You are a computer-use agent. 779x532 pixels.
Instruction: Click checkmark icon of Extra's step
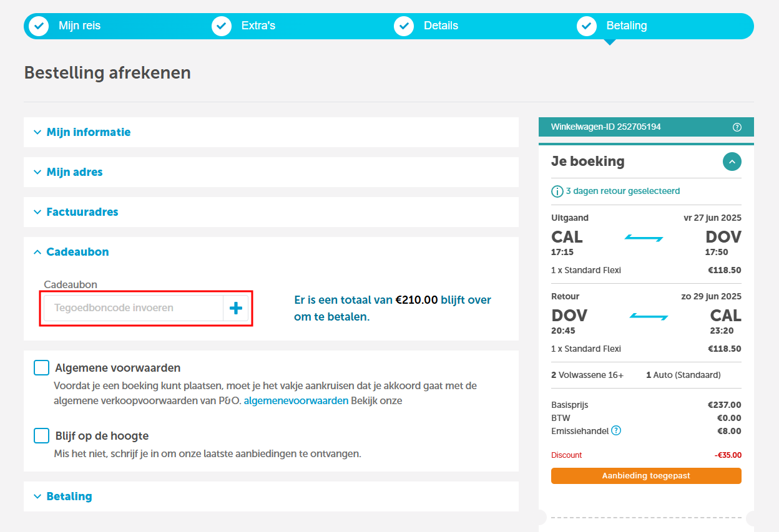coord(222,26)
